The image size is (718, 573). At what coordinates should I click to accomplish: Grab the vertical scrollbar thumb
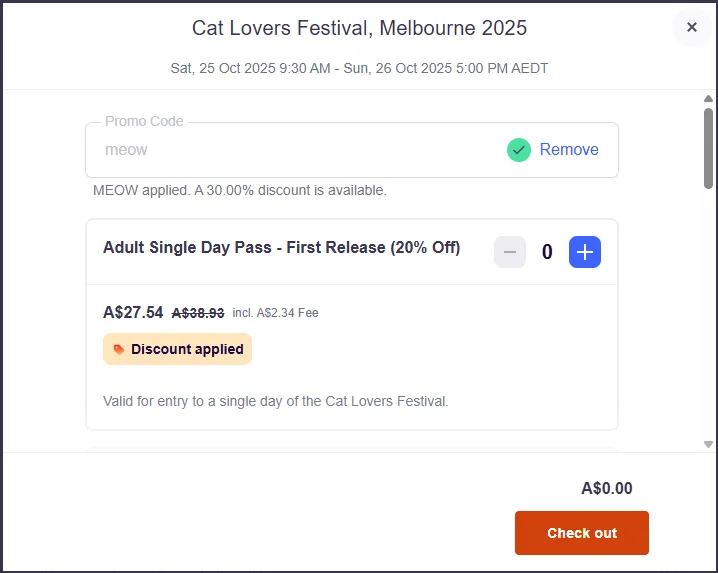click(708, 148)
